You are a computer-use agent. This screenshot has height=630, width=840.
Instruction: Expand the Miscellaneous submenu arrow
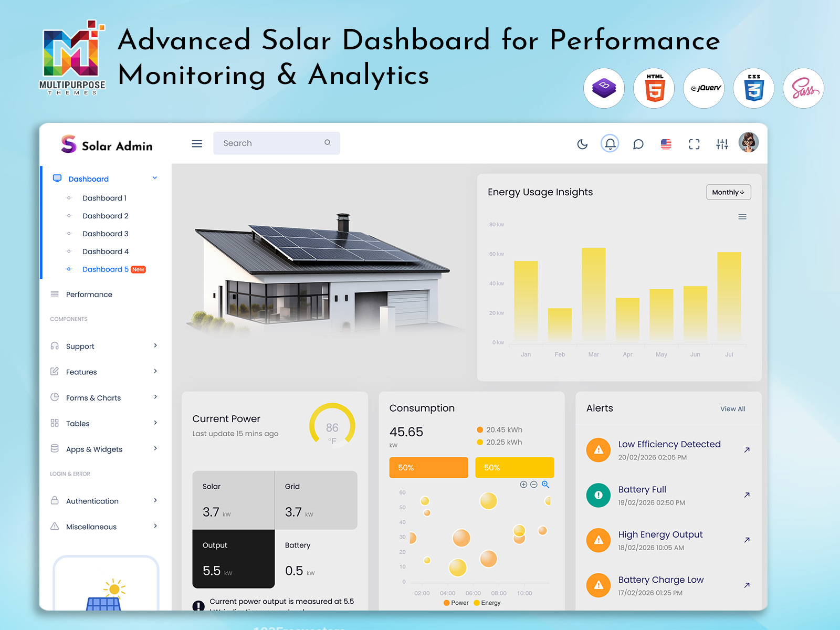tap(155, 526)
